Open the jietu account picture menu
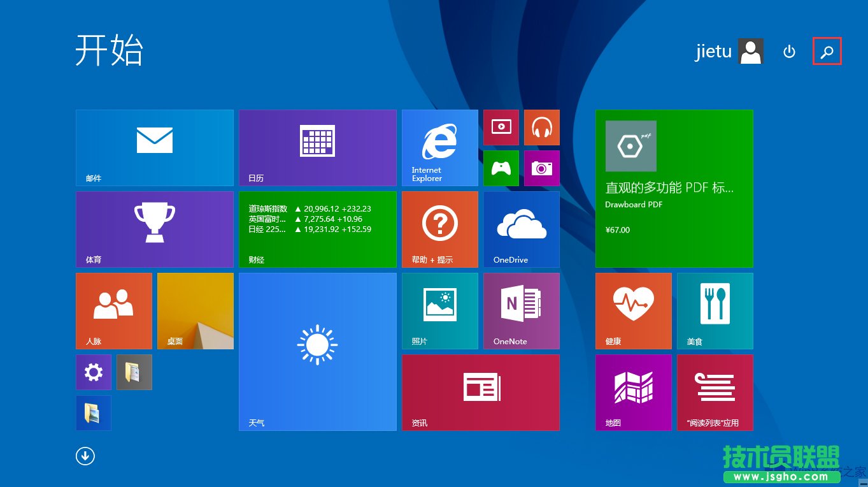868x487 pixels. click(x=750, y=51)
